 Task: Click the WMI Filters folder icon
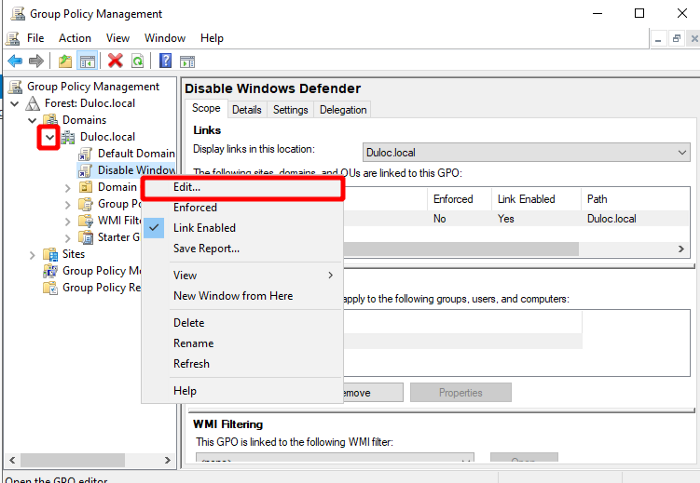pos(85,221)
